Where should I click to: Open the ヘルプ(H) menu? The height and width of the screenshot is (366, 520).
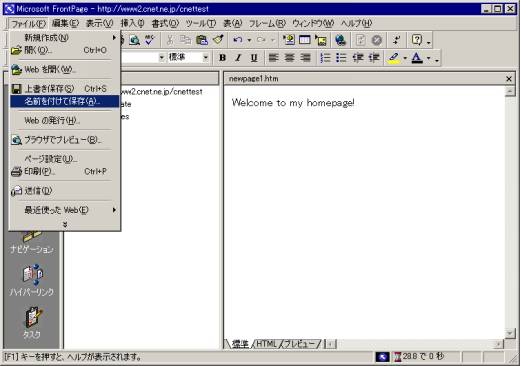click(x=356, y=23)
